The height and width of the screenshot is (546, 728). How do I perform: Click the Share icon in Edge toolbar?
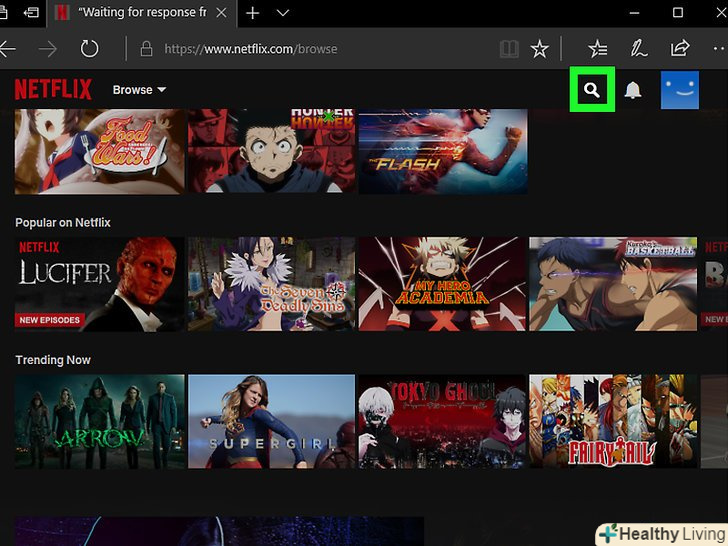point(680,48)
